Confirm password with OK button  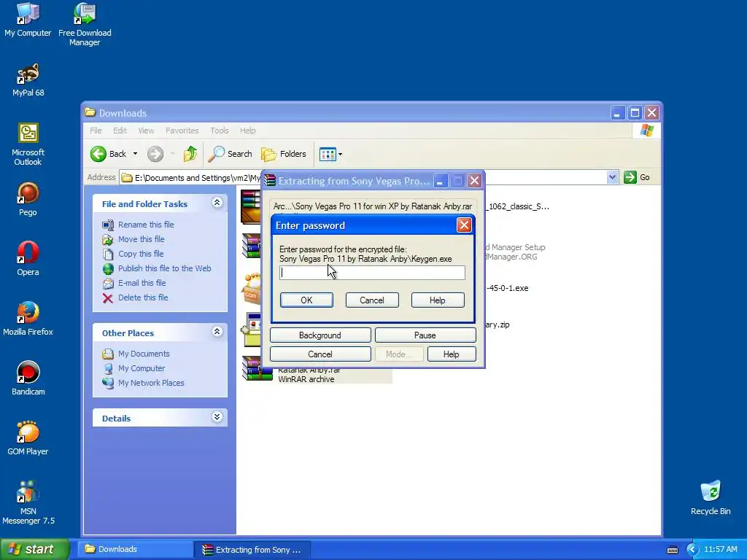[306, 300]
